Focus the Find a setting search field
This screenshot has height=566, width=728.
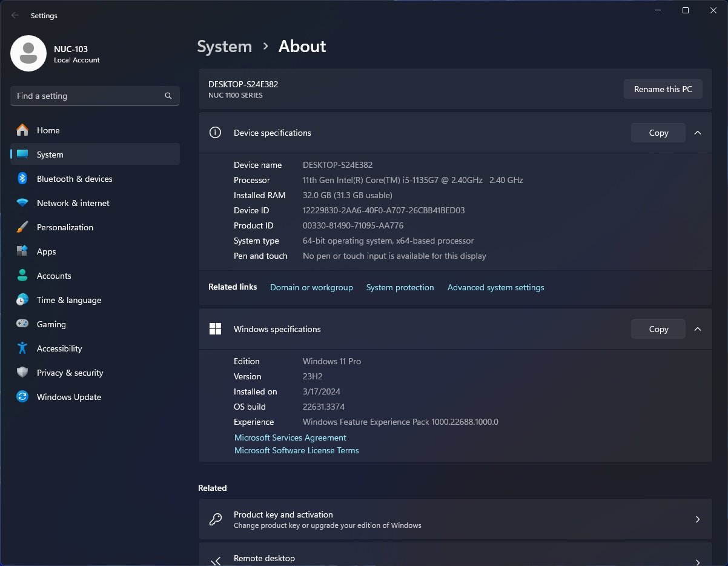point(95,96)
